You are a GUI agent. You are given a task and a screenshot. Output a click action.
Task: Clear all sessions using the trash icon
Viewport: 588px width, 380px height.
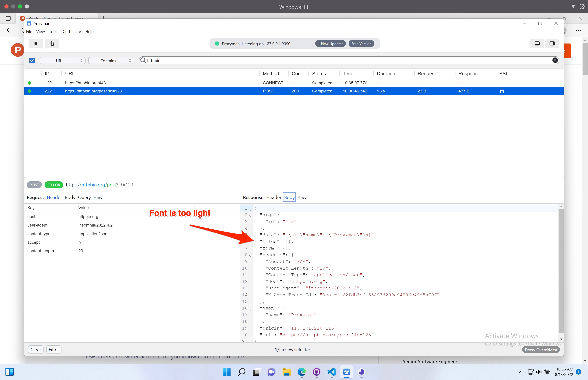click(52, 43)
